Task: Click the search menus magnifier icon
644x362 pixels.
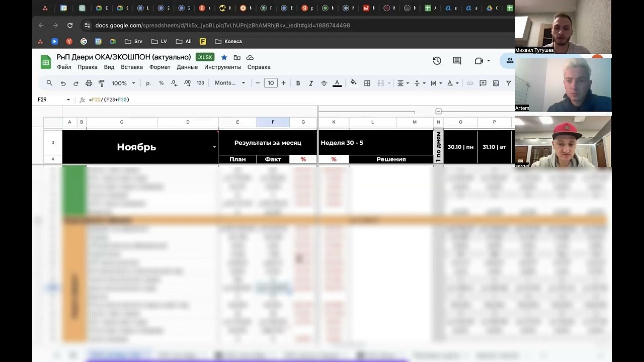Action: tap(49, 83)
